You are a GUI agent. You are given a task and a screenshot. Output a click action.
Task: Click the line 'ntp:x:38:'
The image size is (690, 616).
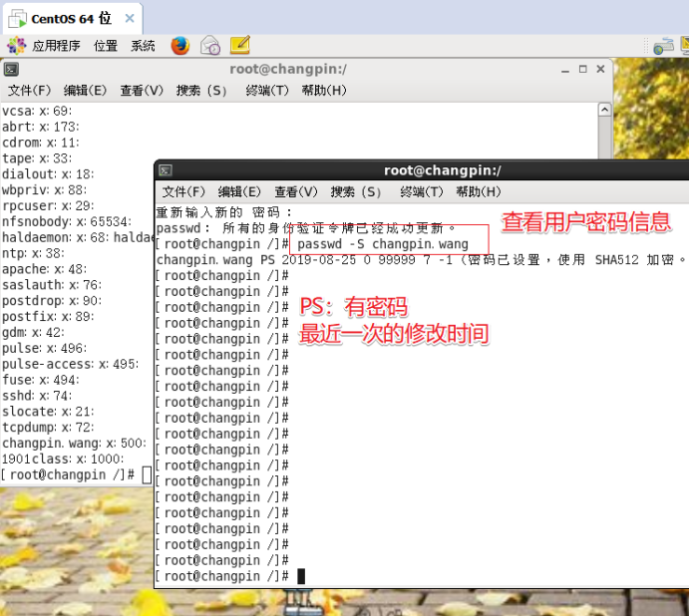[x=33, y=253]
